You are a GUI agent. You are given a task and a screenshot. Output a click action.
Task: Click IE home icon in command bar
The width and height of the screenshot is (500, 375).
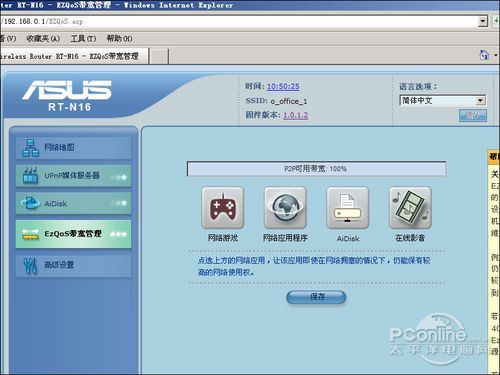coord(484,55)
